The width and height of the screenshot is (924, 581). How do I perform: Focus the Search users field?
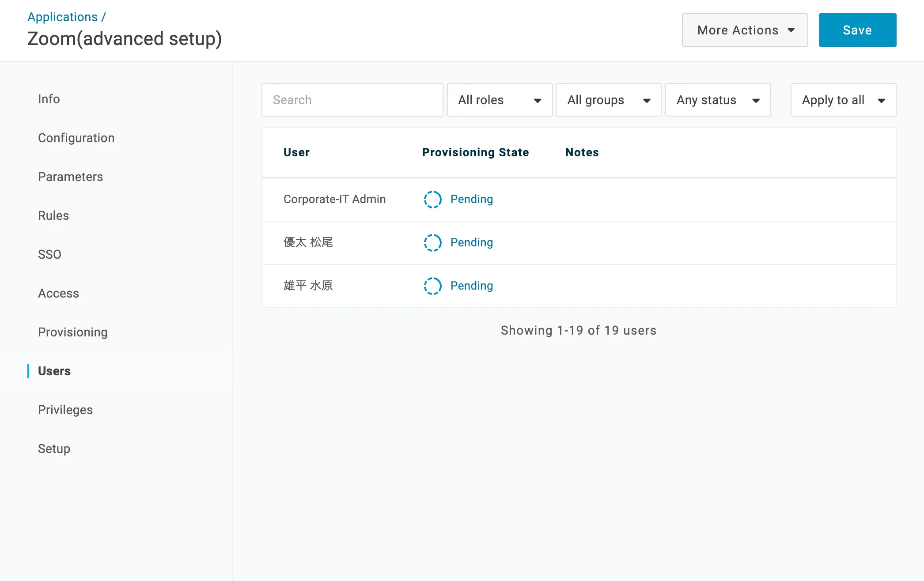(352, 100)
